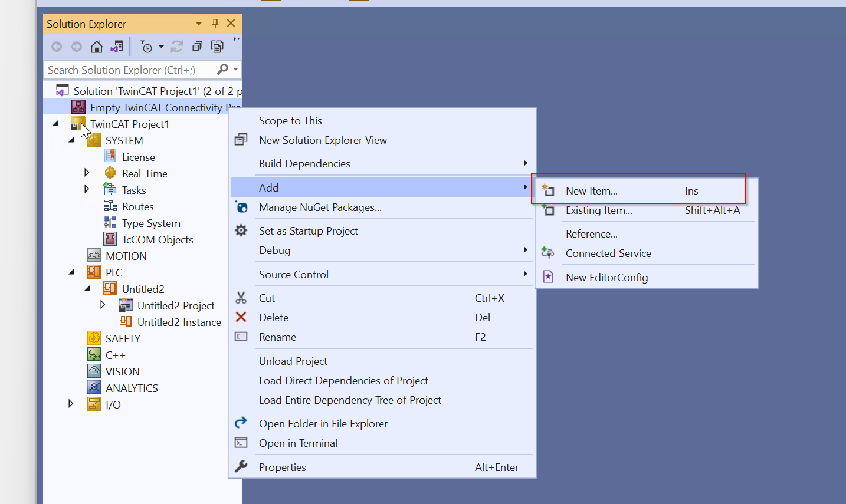Screen dimensions: 846x504
Task: Click Existing Item... in the Add submenu
Action: click(647, 210)
